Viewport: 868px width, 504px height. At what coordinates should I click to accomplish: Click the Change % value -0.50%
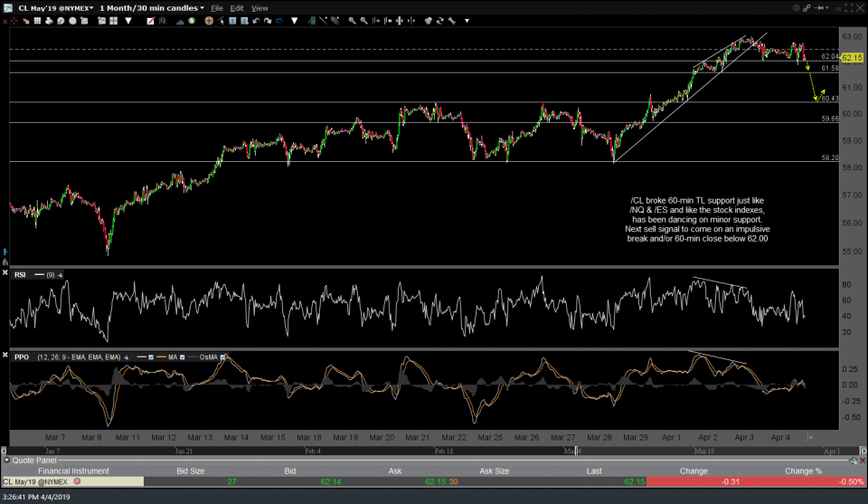tap(851, 482)
